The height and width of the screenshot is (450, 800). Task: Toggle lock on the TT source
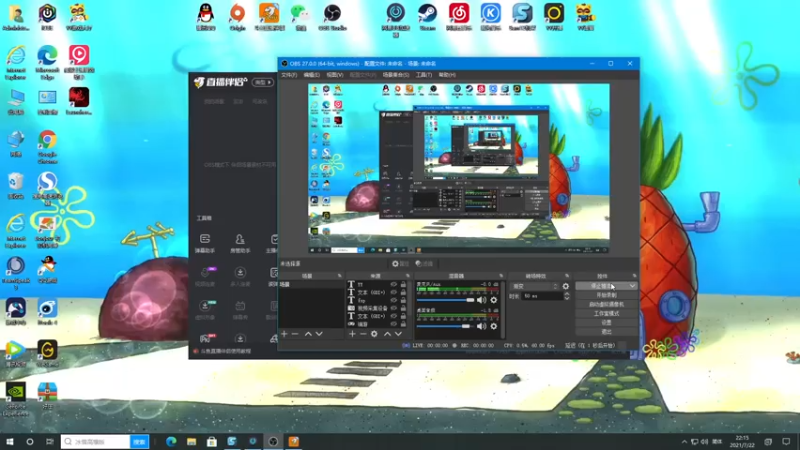point(403,285)
